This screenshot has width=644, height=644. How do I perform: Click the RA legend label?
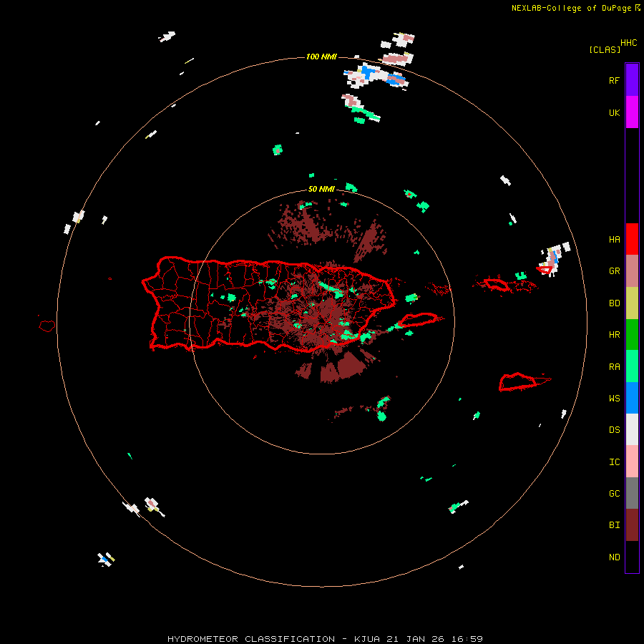tap(614, 366)
